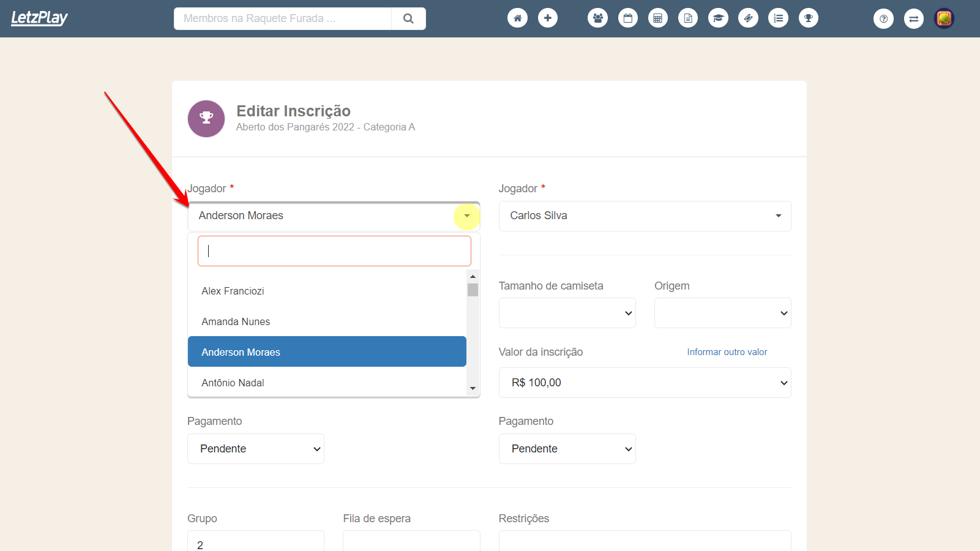Open the user profile avatar
Screen dimensions: 980x551
(944, 18)
